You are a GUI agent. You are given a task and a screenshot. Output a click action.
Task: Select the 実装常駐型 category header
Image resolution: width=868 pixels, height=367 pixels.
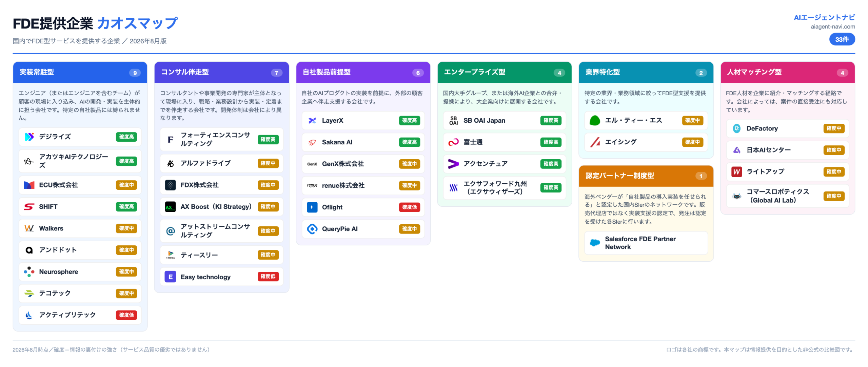[80, 73]
